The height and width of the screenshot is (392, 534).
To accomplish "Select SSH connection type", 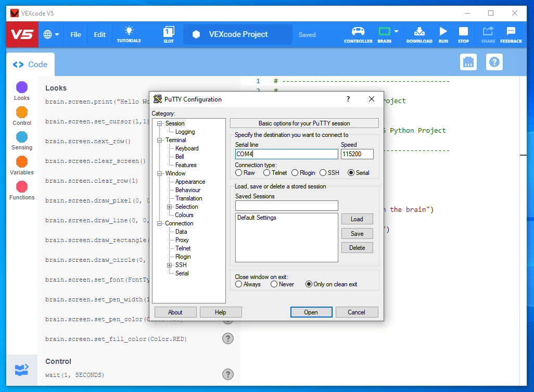I will [323, 173].
